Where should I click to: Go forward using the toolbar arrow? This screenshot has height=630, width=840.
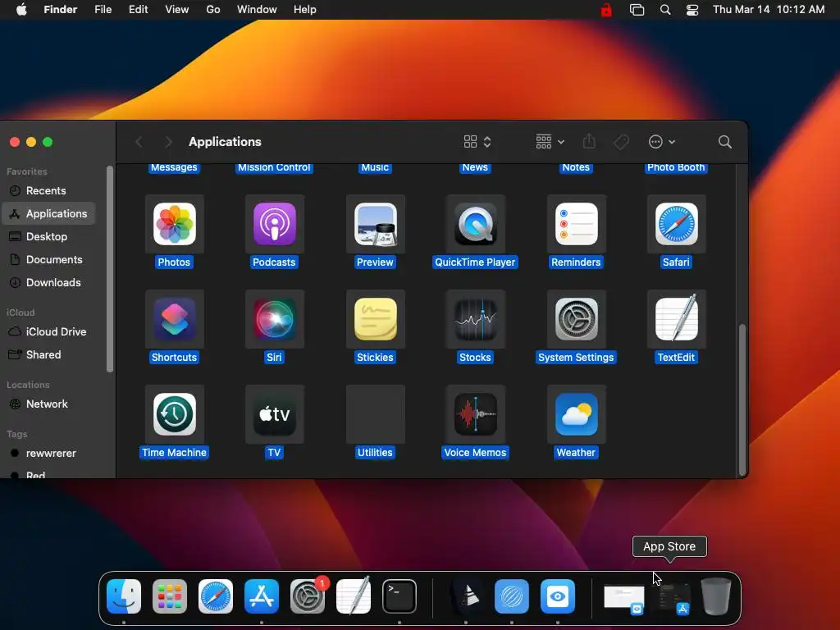168,142
